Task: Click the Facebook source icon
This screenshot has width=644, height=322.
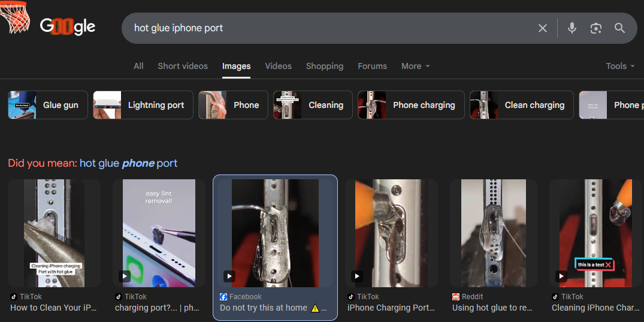Action: pos(223,296)
